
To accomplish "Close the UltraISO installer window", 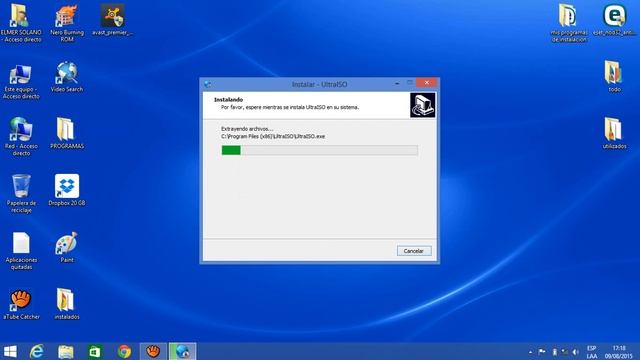I will pyautogui.click(x=427, y=83).
